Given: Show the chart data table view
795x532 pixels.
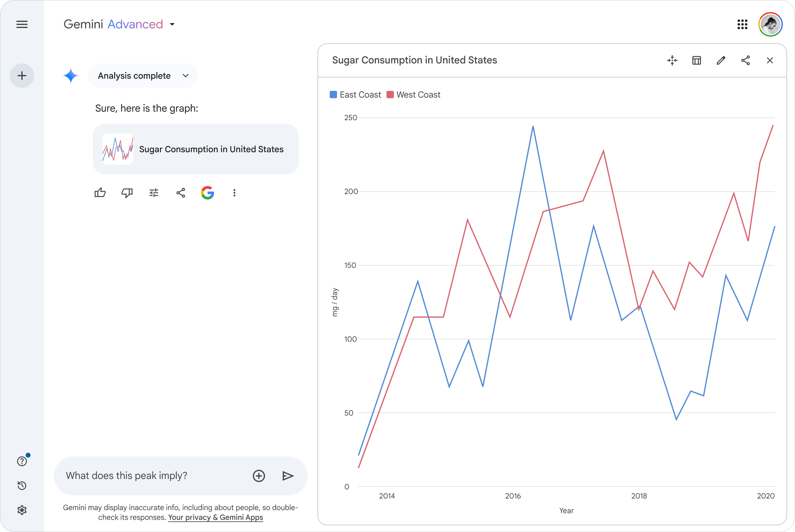Looking at the screenshot, I should (x=696, y=60).
